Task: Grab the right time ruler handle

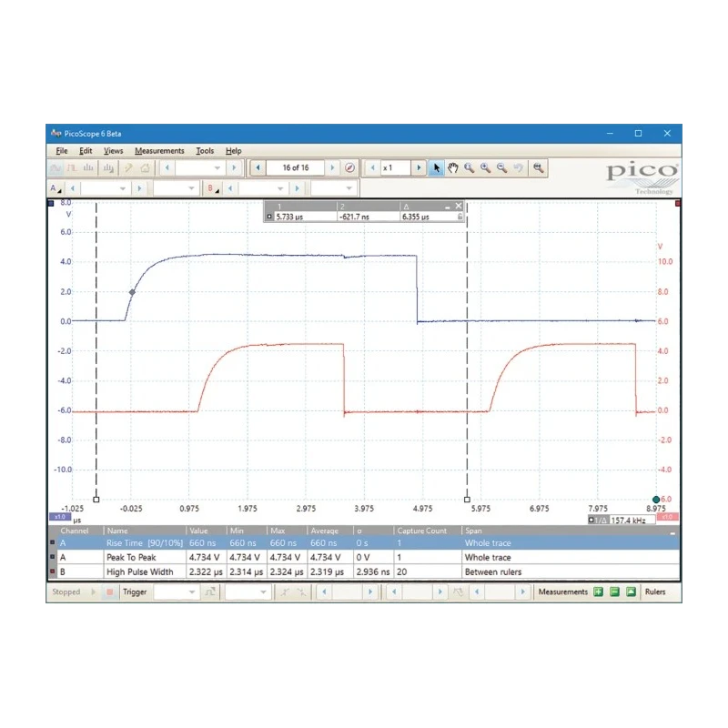Action: (467, 500)
